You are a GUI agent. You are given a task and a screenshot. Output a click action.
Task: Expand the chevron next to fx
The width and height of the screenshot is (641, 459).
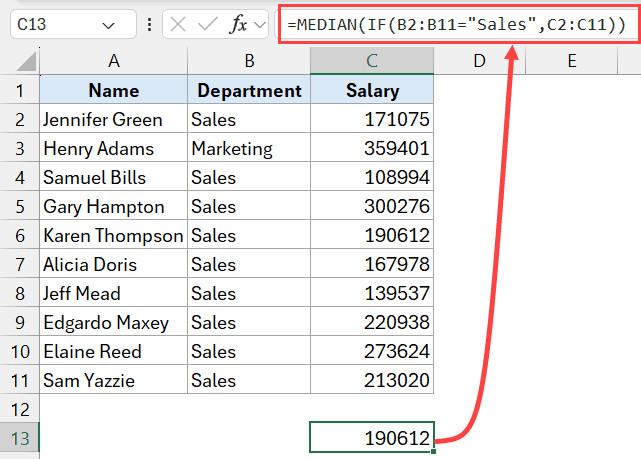tap(261, 25)
